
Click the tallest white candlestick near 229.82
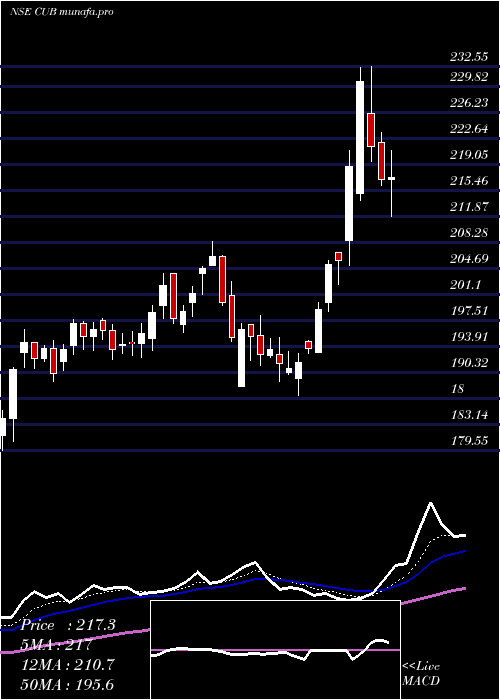[360, 138]
